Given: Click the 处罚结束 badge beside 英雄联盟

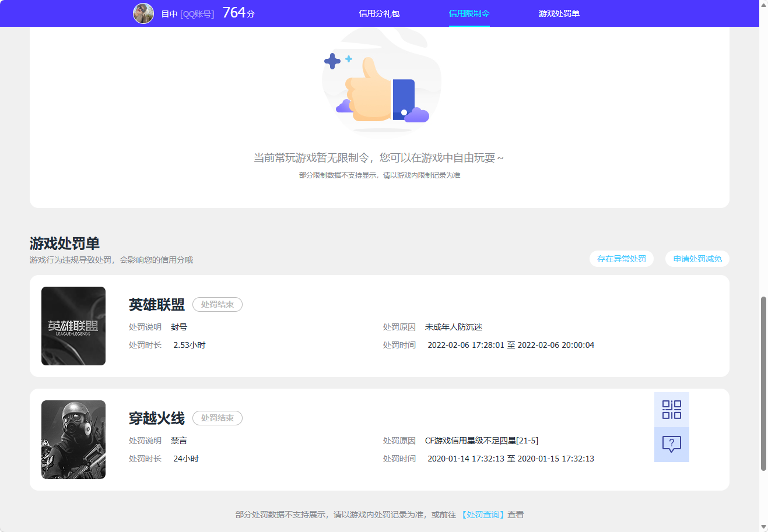Looking at the screenshot, I should tap(218, 304).
